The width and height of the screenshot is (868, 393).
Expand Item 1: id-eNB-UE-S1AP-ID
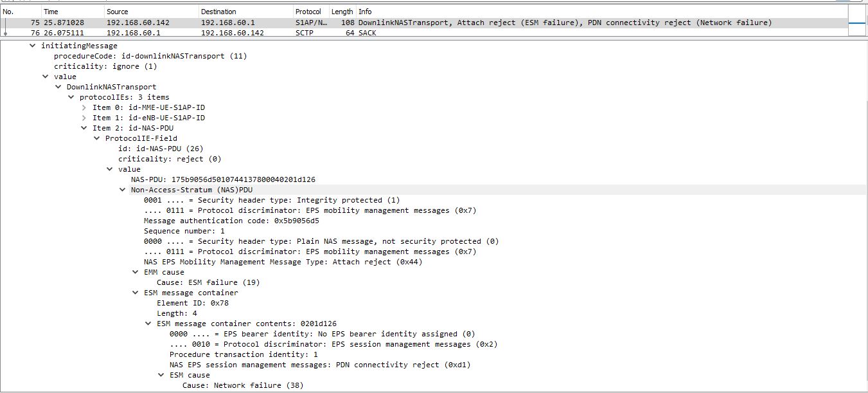coord(85,118)
